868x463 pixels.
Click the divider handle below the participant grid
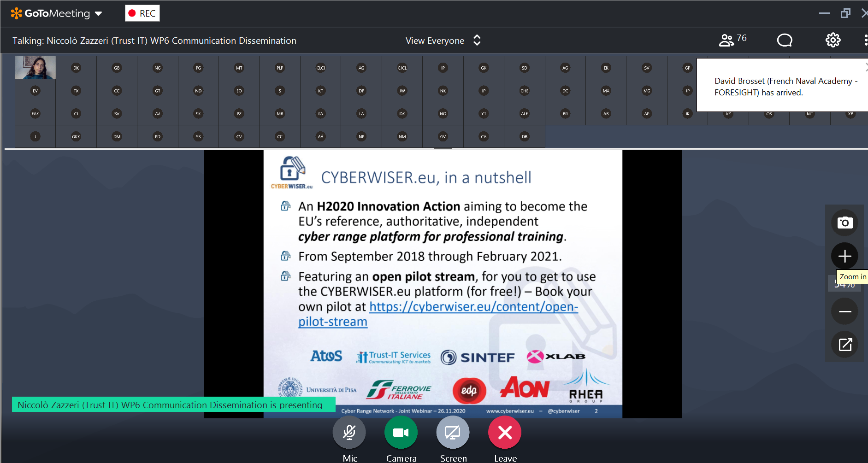[443, 149]
